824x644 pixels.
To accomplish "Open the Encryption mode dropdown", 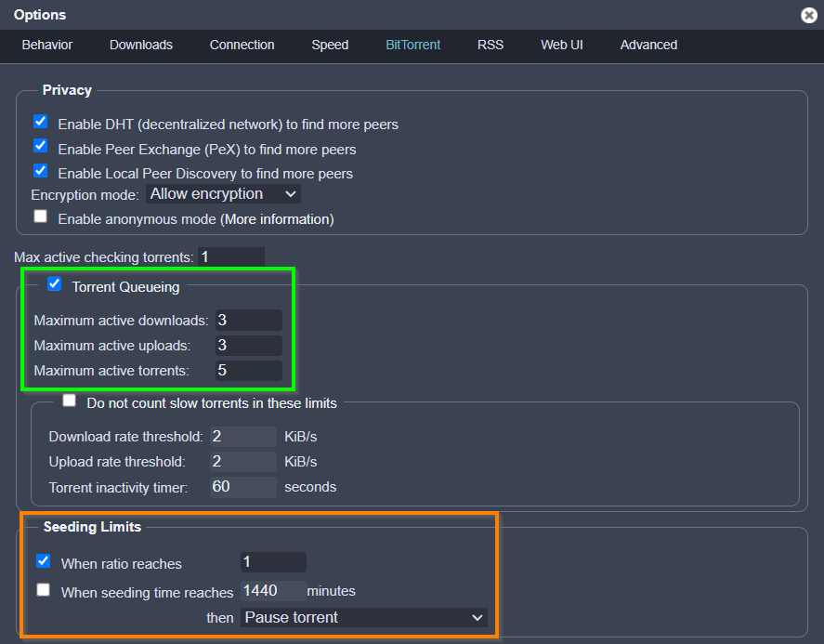I will [223, 194].
